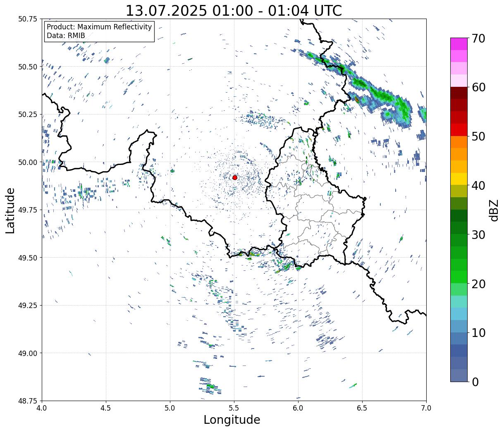The width and height of the screenshot is (504, 430).
Task: Click the longitude tick label 5.0
Action: [x=170, y=408]
